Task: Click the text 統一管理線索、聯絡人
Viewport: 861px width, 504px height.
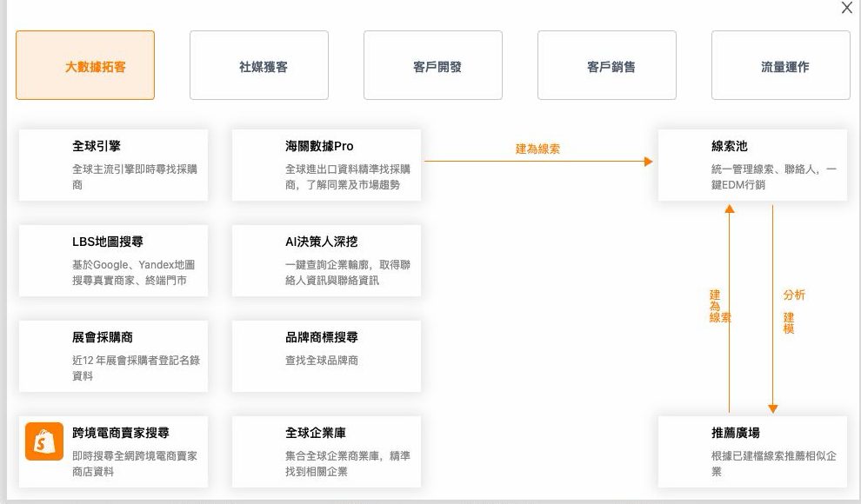Action: point(765,169)
